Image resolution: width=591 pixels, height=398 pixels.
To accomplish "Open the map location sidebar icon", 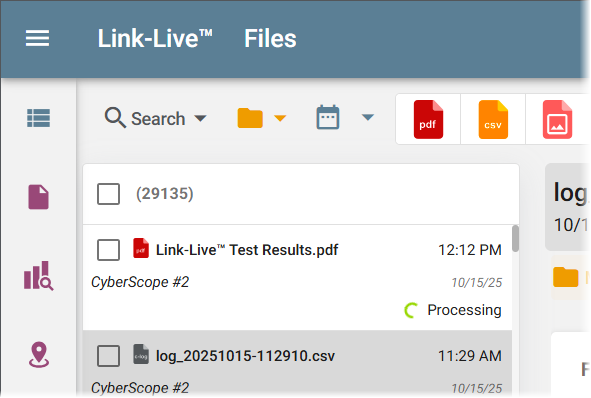I will coord(39,355).
